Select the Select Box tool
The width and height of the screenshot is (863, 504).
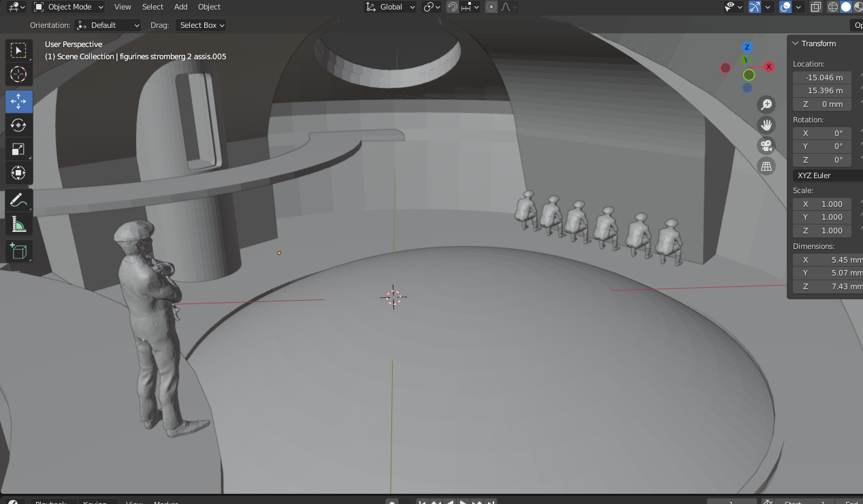pos(18,50)
